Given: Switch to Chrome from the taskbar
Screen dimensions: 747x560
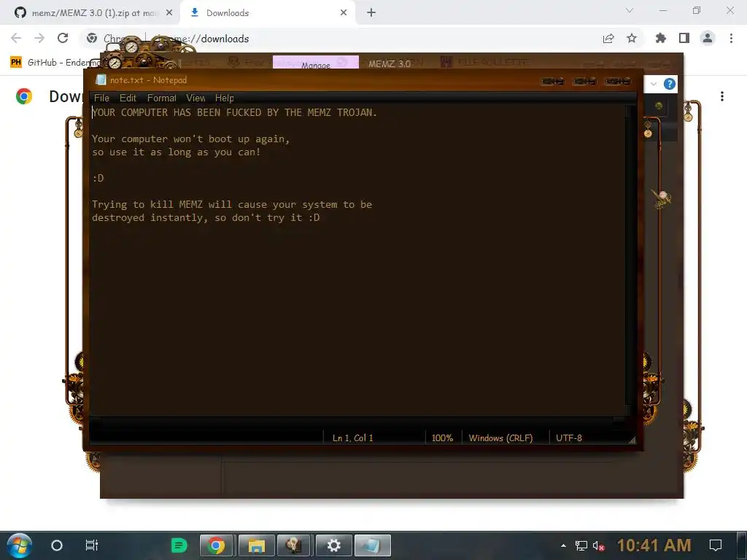Looking at the screenshot, I should 216,545.
